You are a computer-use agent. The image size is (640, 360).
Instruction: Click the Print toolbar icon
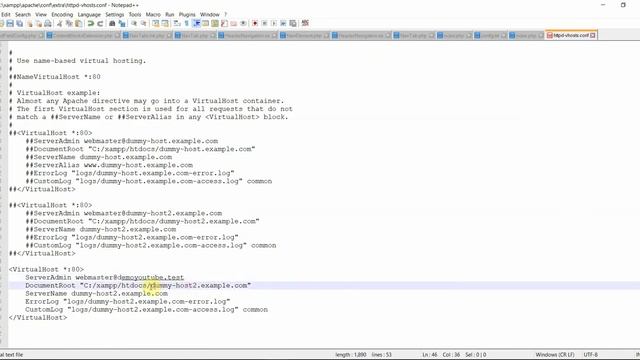pyautogui.click(x=48, y=23)
